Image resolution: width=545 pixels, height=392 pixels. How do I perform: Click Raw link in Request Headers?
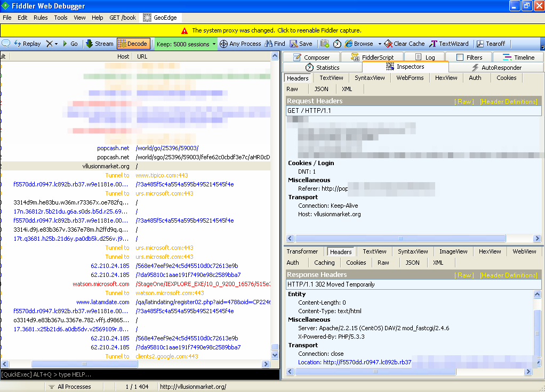(464, 101)
